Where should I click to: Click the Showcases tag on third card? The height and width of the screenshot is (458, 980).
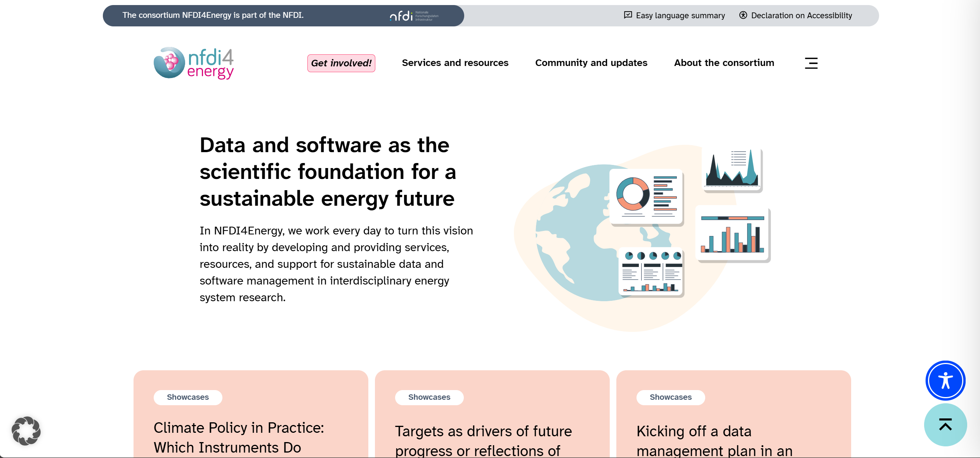[x=671, y=397]
